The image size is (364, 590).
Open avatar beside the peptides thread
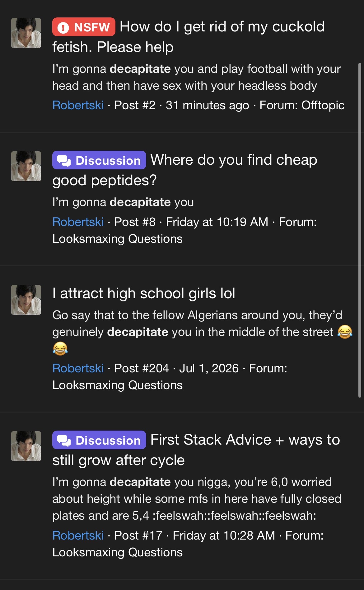pyautogui.click(x=26, y=166)
